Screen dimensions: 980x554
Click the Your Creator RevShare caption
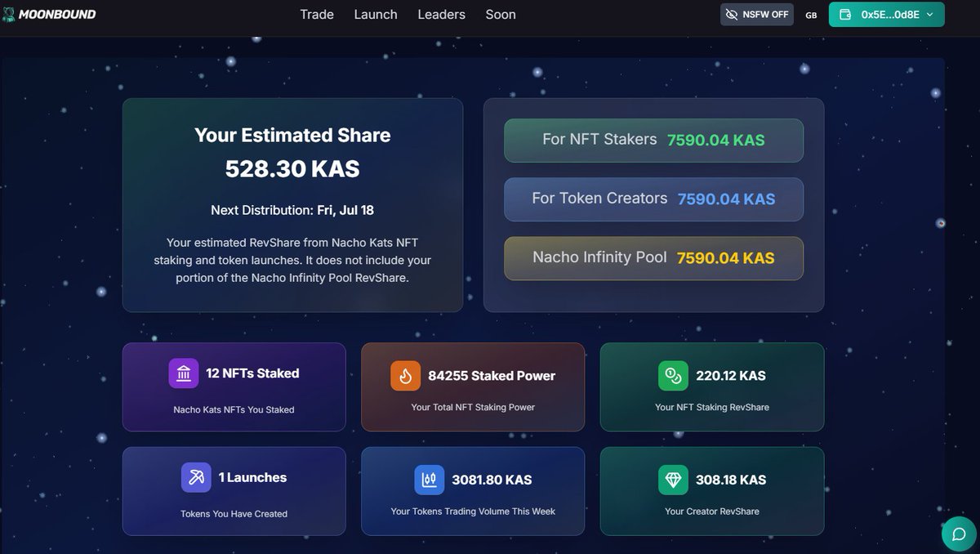tap(712, 512)
